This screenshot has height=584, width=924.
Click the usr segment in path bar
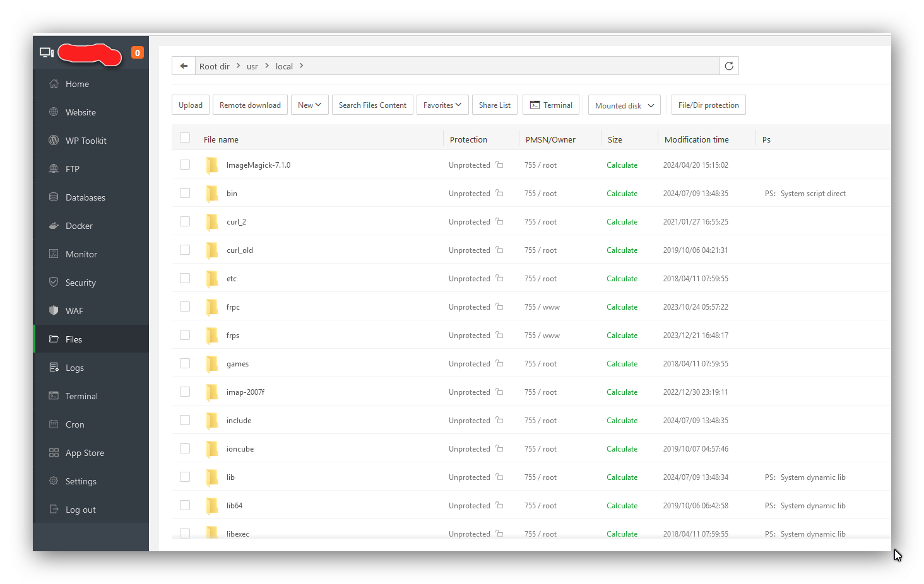click(252, 66)
